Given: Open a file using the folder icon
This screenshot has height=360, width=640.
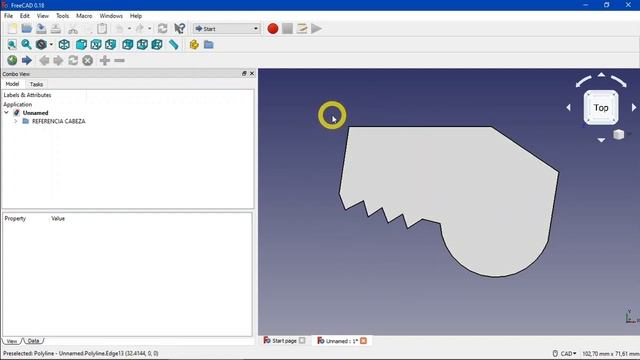Looking at the screenshot, I should tap(27, 29).
